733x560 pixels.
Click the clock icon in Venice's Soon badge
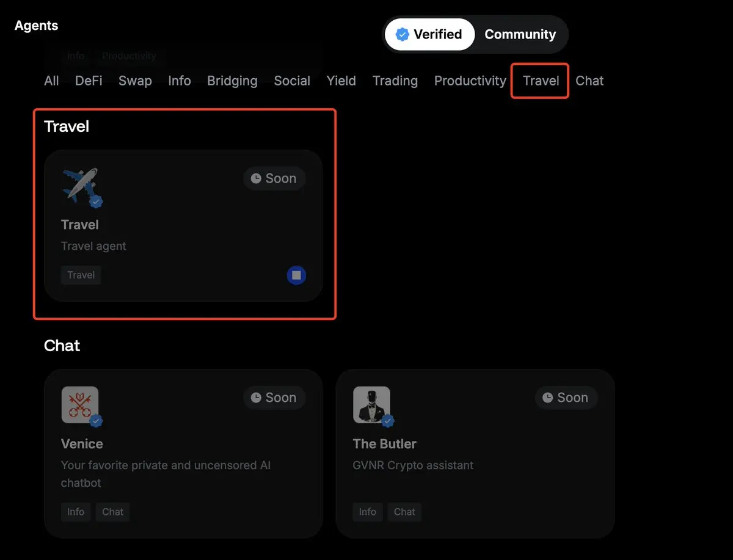pos(256,398)
